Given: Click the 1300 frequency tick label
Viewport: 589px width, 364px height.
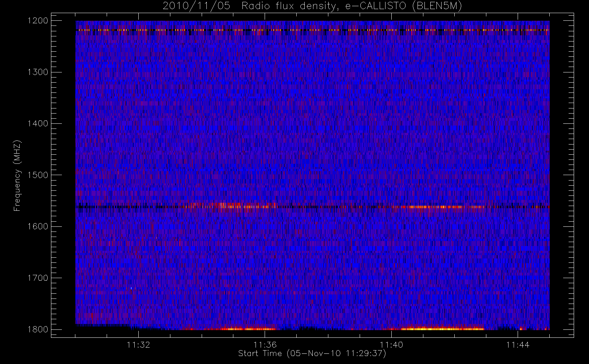Looking at the screenshot, I should [37, 72].
